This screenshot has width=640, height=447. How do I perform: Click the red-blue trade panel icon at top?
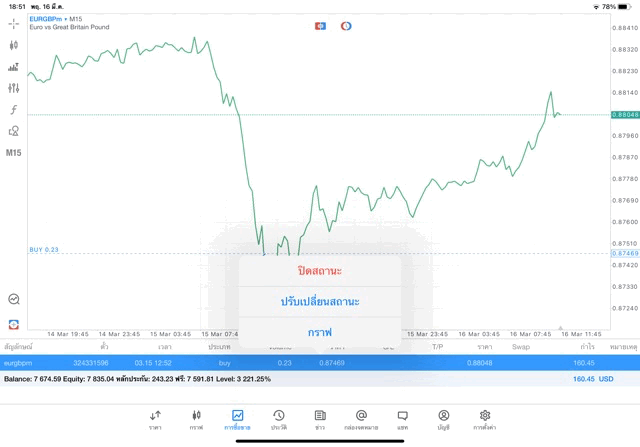(x=320, y=26)
